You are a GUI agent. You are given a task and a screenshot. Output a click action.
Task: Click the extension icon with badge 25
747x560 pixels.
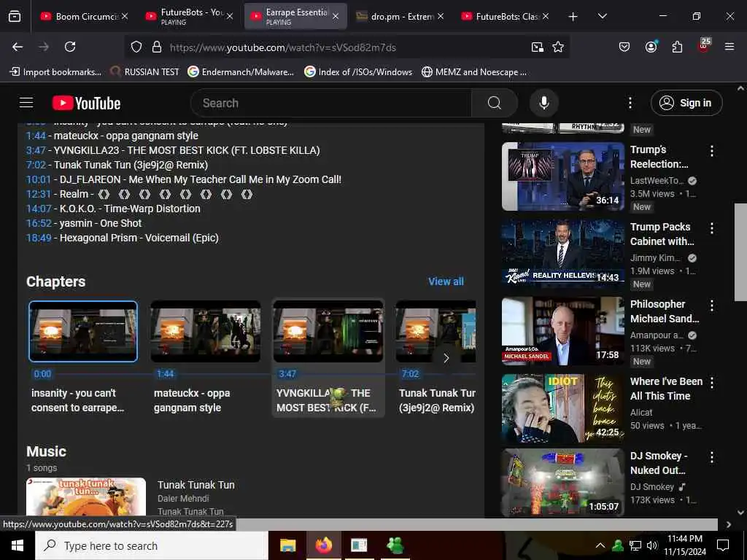[x=704, y=46]
